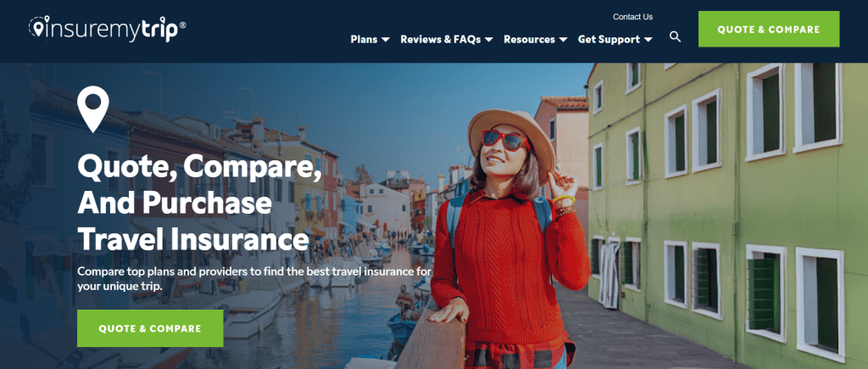Click the search magnifier icon

tap(675, 37)
